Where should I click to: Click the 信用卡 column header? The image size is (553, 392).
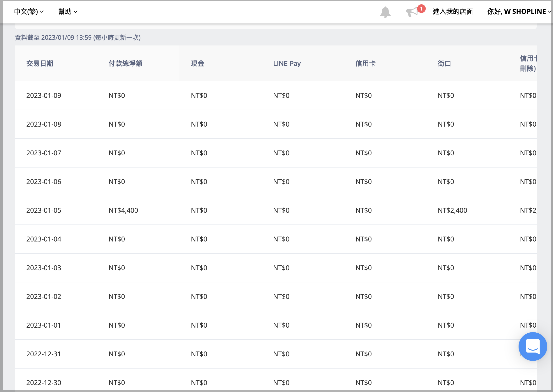coord(365,63)
